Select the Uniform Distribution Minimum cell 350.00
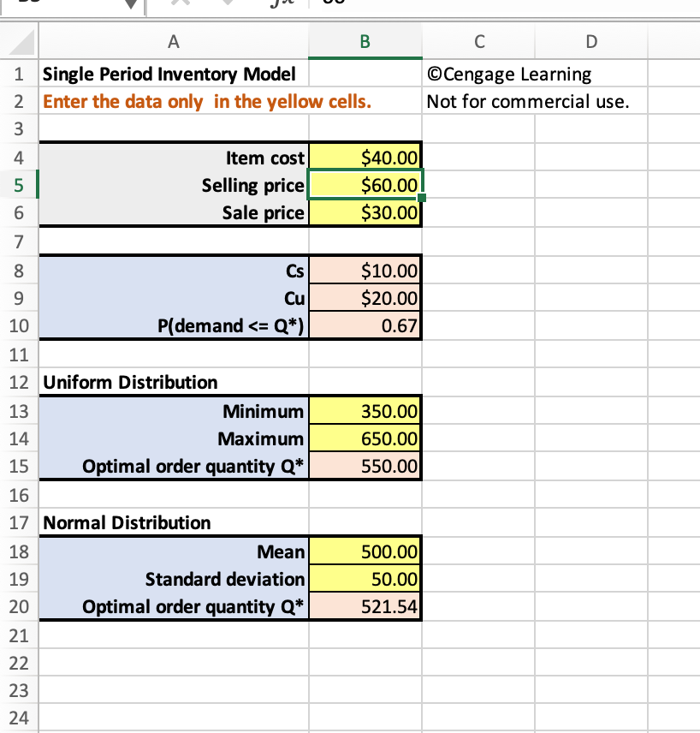 coord(365,411)
